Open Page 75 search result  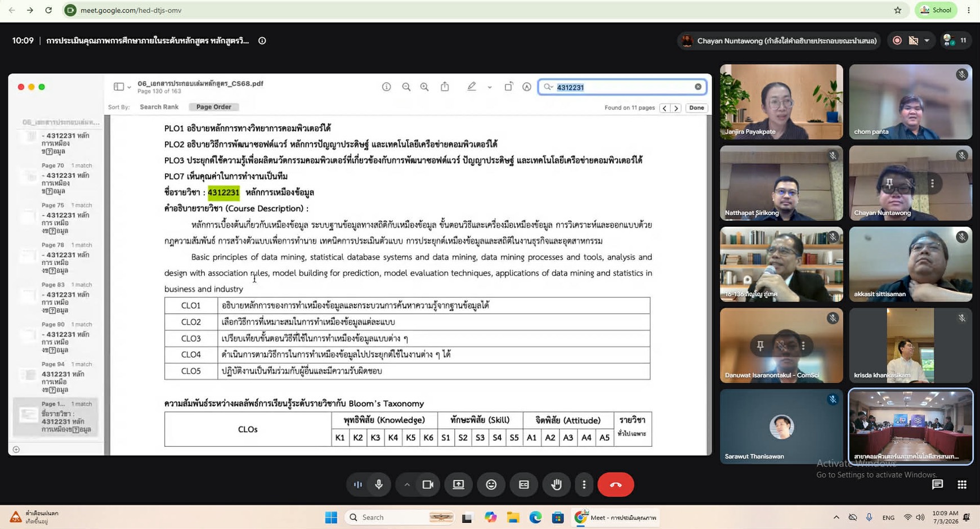[56, 219]
